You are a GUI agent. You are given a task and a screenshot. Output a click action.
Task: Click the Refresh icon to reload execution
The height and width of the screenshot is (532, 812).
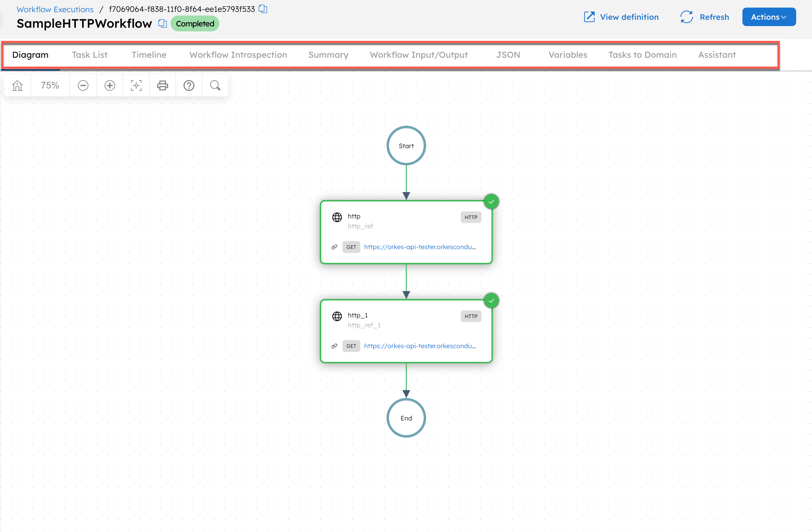(686, 17)
